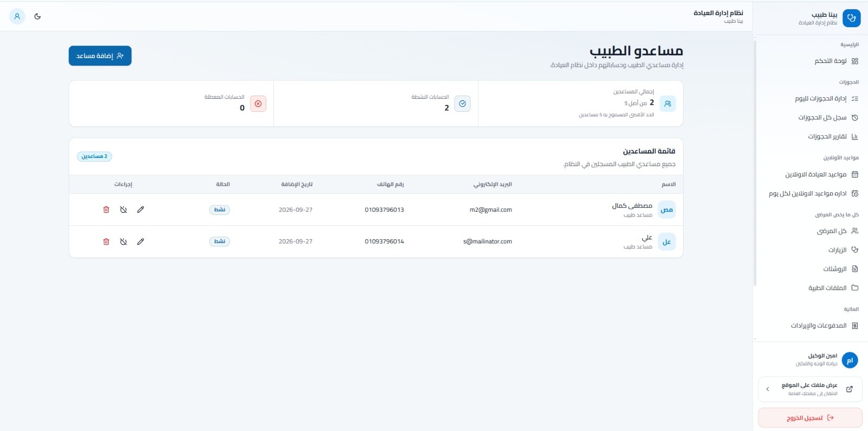This screenshot has width=868, height=431.
Task: Disable مصطفى كمال account with slash icon
Action: [123, 210]
